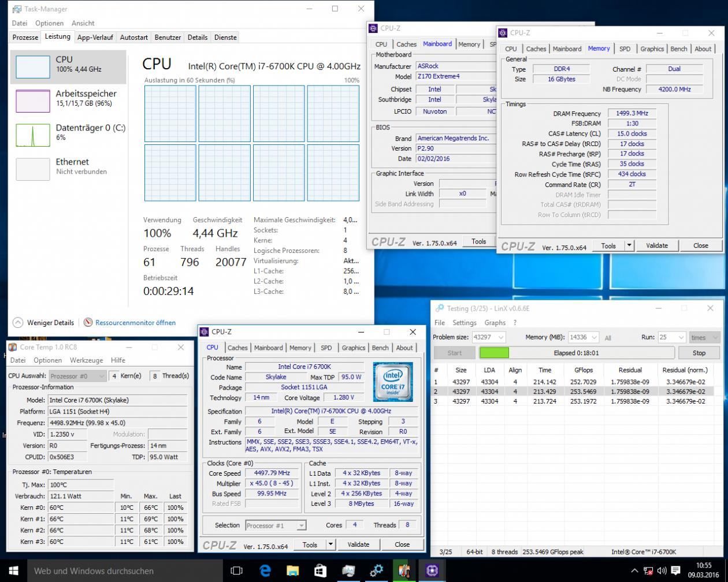Open Run count dropdown in LinX

coord(672,337)
